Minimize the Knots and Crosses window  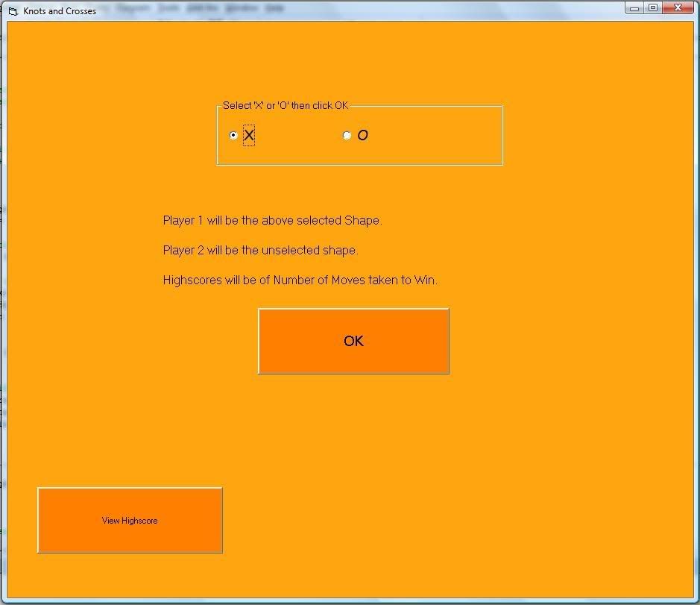pos(634,8)
